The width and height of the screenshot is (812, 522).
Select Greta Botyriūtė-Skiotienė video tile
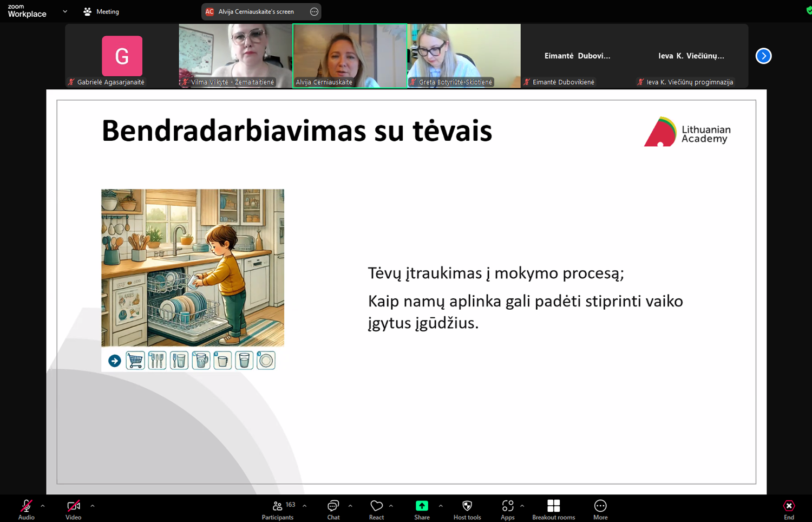(x=464, y=56)
